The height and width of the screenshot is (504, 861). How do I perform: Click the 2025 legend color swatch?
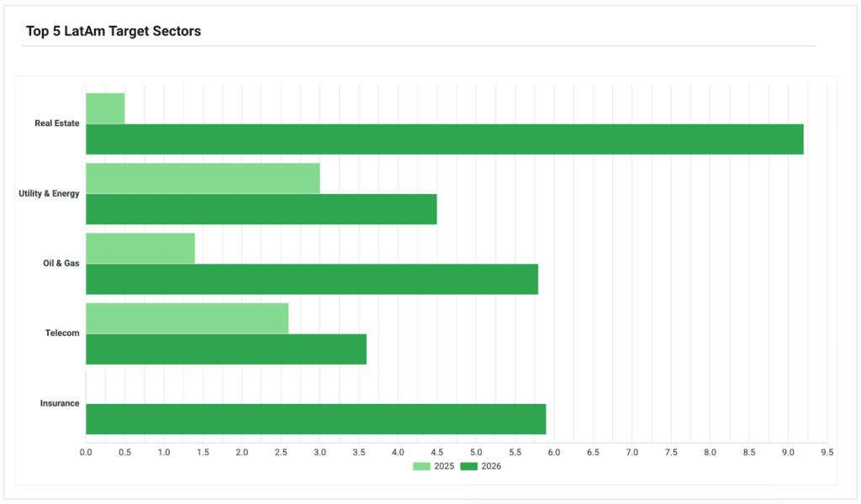pos(422,466)
